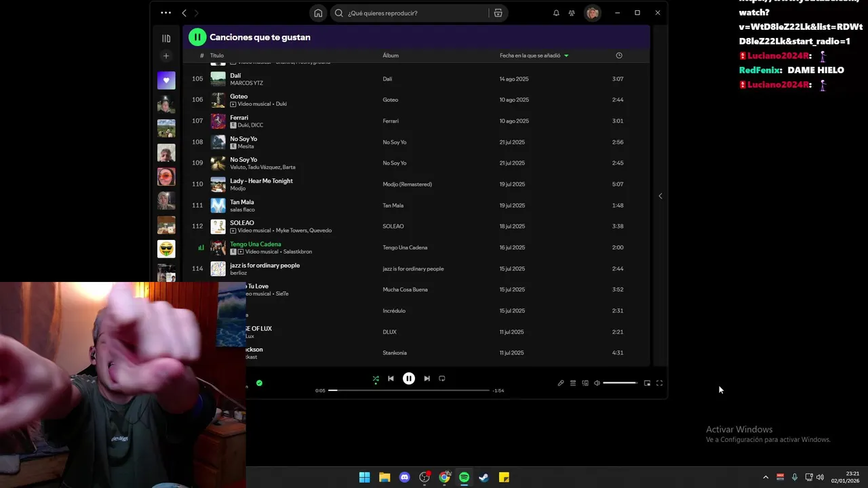
Task: Open the Windows Start menu
Action: coord(364,477)
